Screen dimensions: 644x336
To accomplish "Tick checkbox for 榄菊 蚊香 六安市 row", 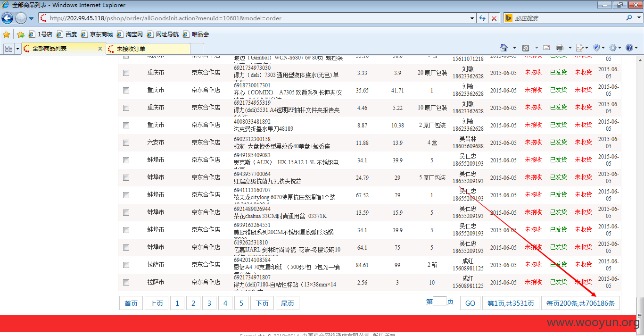I will 126,143.
